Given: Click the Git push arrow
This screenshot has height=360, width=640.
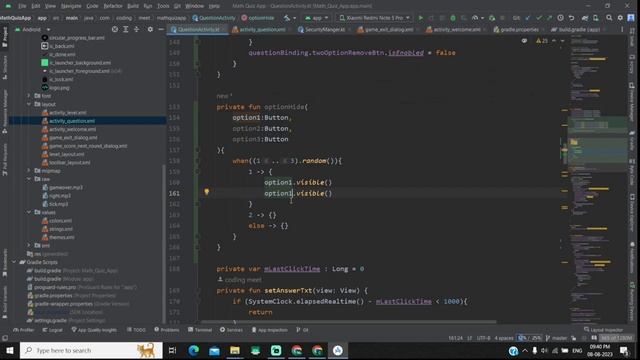Looking at the screenshot, I should pos(549,18).
